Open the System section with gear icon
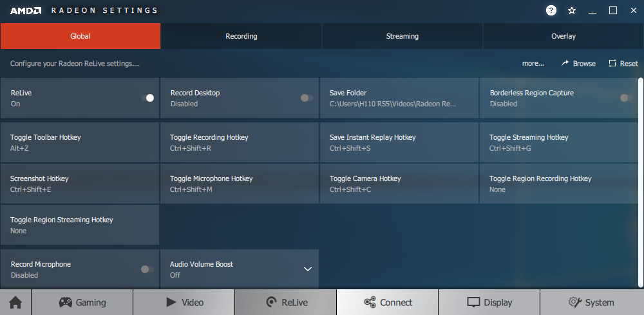This screenshot has width=644, height=315. pos(591,302)
